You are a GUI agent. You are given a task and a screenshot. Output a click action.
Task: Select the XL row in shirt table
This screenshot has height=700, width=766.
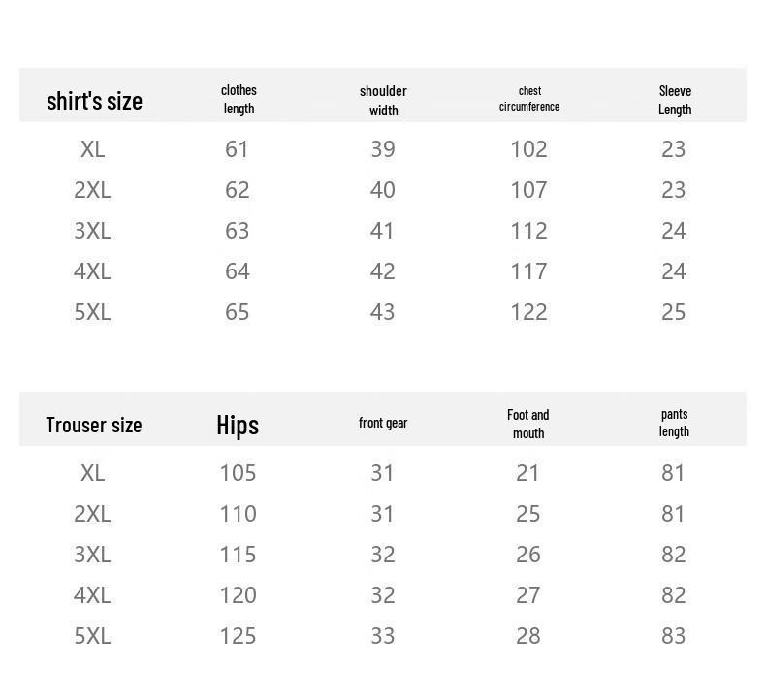[x=383, y=149]
